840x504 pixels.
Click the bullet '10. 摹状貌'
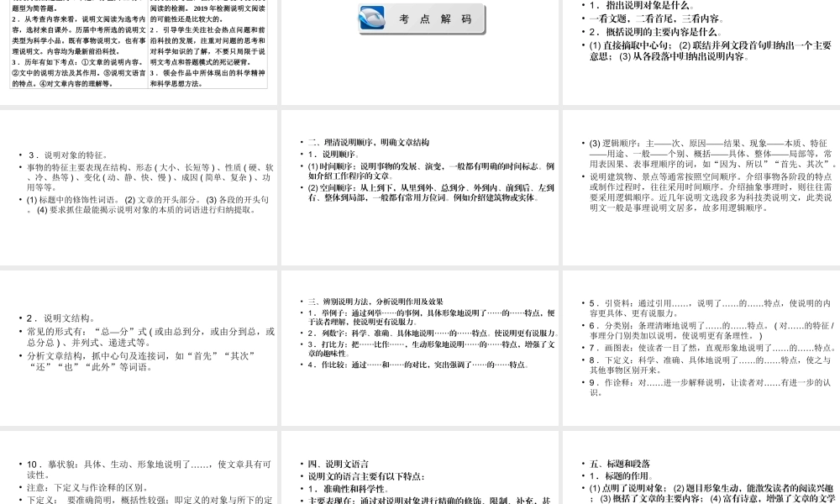[x=150, y=470]
